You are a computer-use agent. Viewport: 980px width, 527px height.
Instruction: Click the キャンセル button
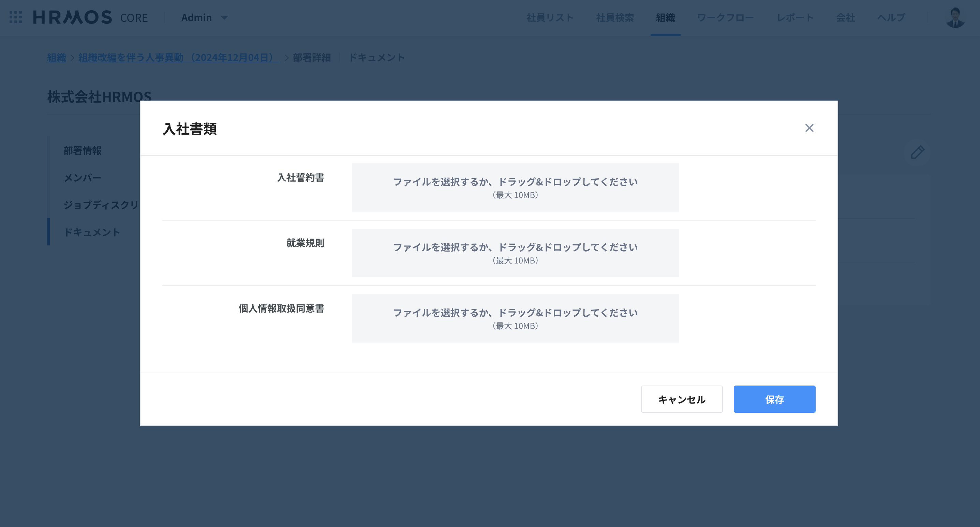point(681,399)
